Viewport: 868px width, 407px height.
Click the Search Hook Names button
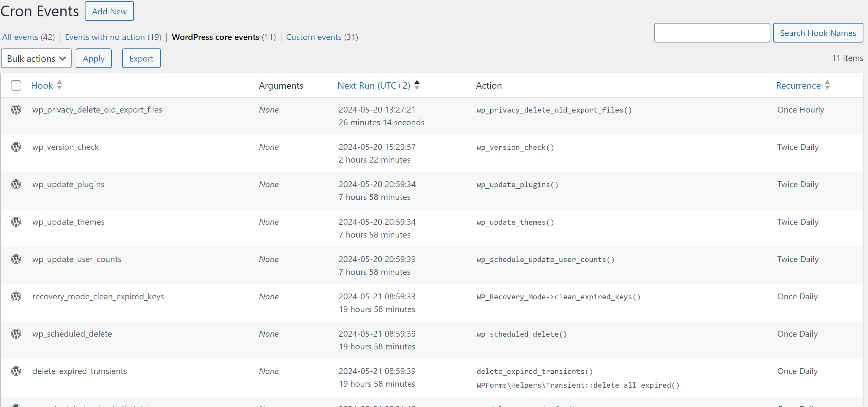818,33
